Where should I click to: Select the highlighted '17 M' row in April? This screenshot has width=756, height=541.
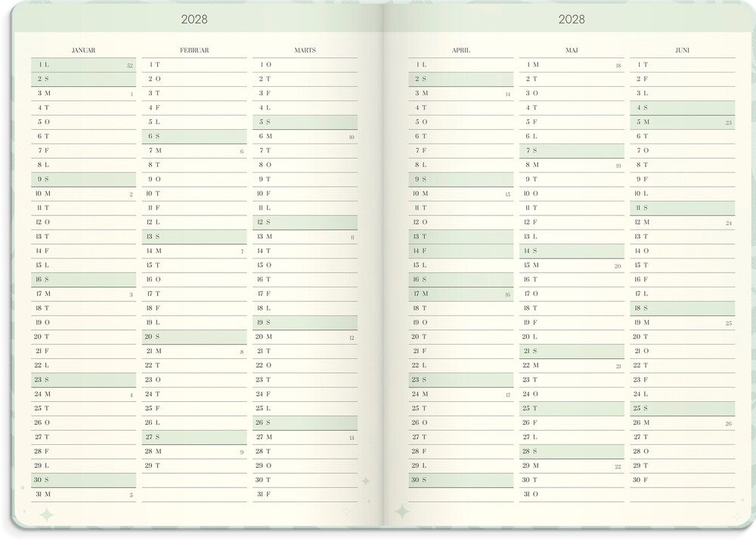click(461, 295)
